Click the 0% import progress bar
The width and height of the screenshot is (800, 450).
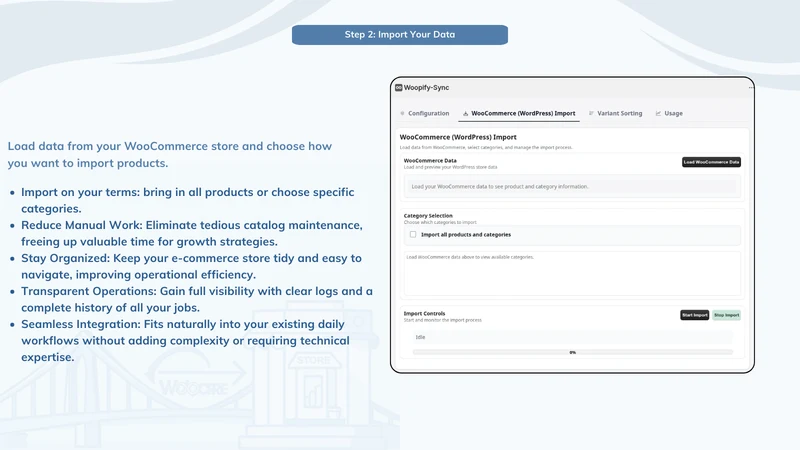pyautogui.click(x=572, y=352)
